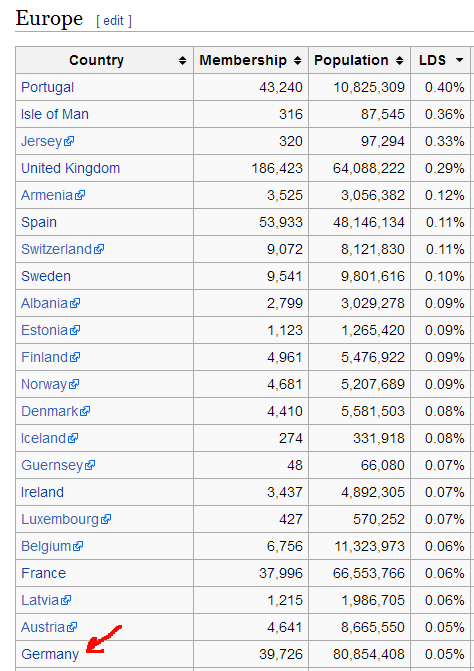The height and width of the screenshot is (671, 474).
Task: Sort table by Membership column arrows
Action: pyautogui.click(x=298, y=60)
